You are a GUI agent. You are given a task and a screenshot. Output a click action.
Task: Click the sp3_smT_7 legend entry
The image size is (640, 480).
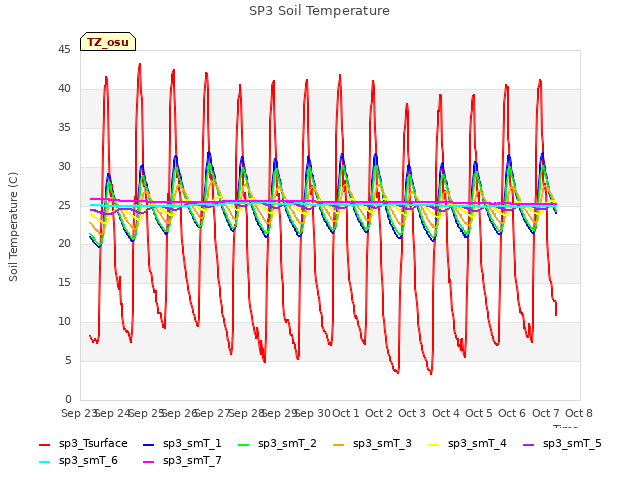point(182,460)
